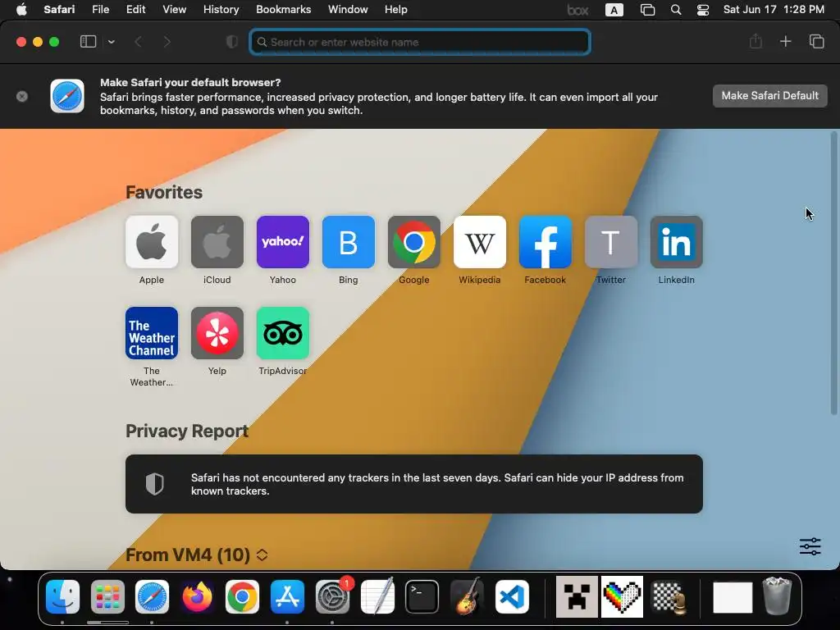Open Control Center
840x630 pixels.
(x=703, y=10)
